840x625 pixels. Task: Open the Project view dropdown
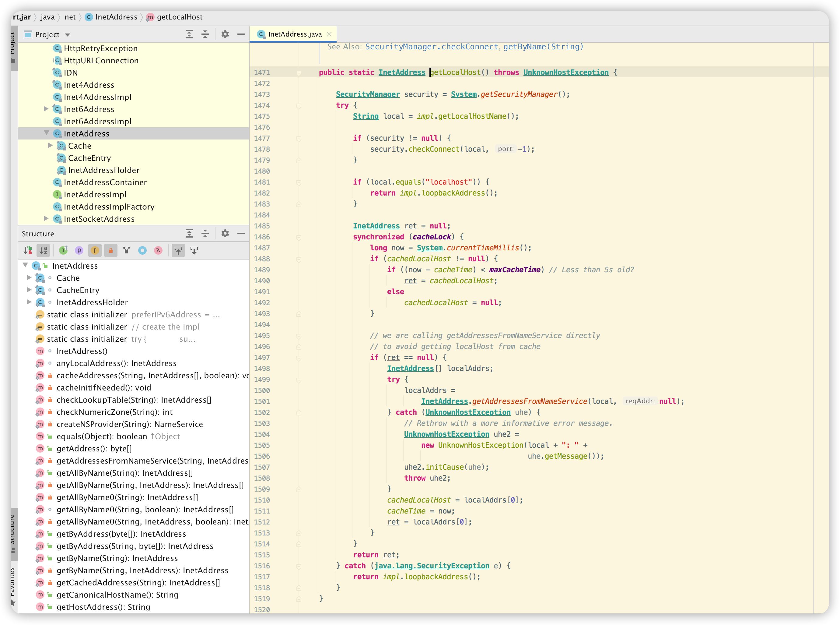tap(68, 35)
